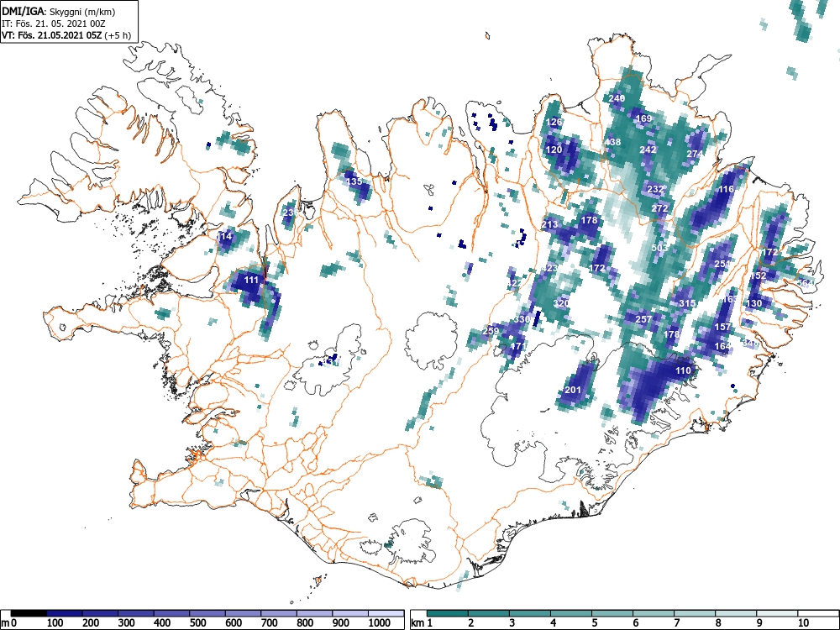
Task: Click the visibility value 330 on the map
Action: (x=522, y=319)
